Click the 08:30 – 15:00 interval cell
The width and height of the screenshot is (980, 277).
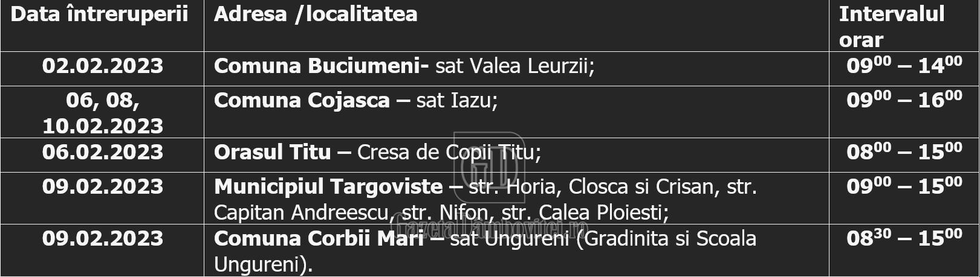coord(904,250)
